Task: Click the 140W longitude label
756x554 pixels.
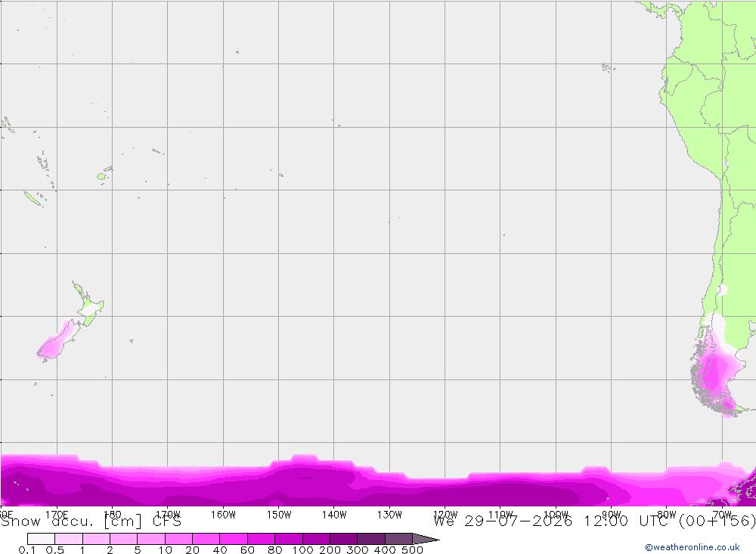Action: coord(334,515)
